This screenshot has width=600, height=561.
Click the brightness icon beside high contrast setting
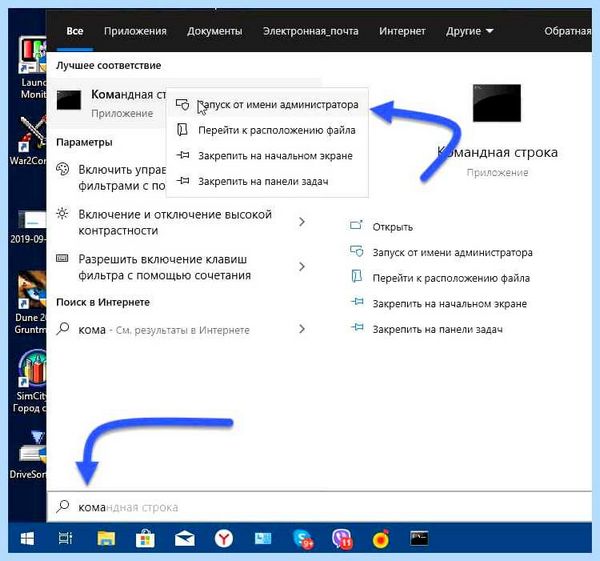62,213
